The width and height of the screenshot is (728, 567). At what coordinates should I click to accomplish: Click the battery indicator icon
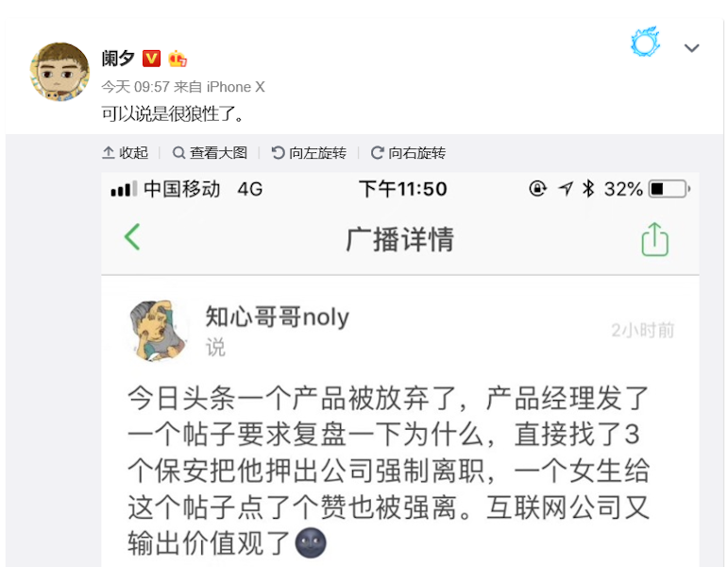click(x=669, y=189)
